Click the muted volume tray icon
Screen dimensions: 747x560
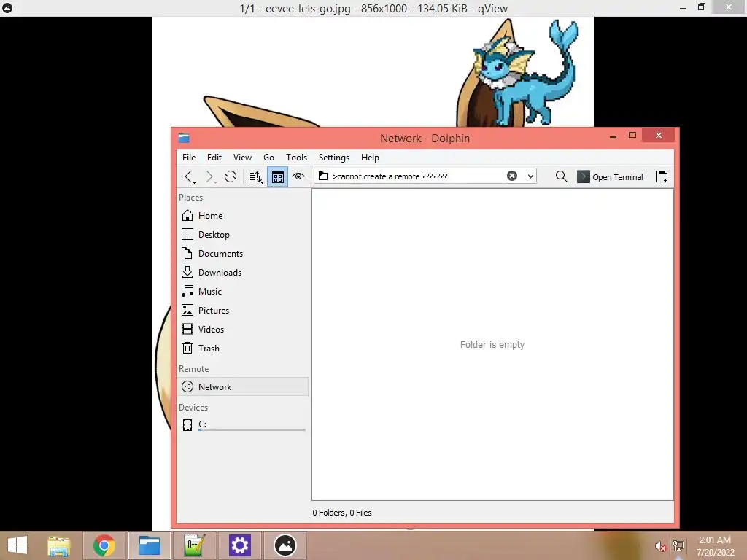660,546
